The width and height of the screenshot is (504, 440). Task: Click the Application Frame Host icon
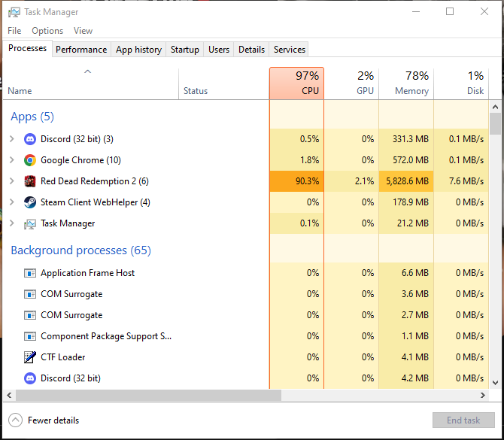pyautogui.click(x=30, y=273)
